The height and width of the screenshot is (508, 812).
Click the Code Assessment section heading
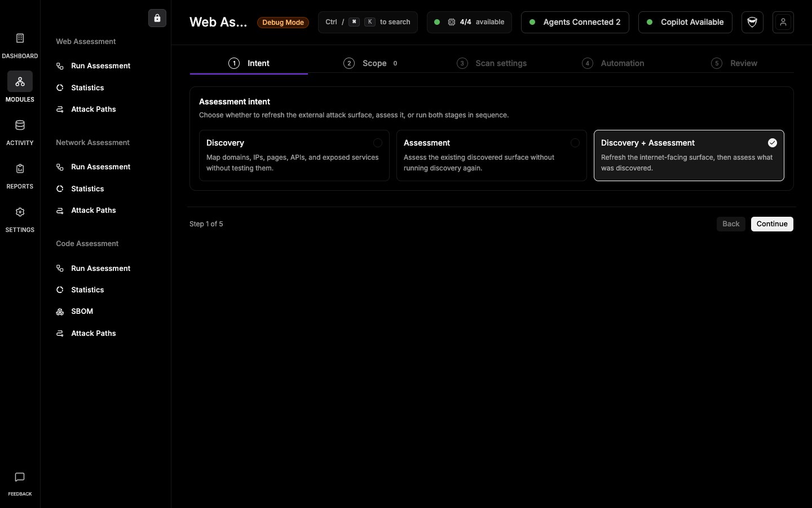point(87,244)
